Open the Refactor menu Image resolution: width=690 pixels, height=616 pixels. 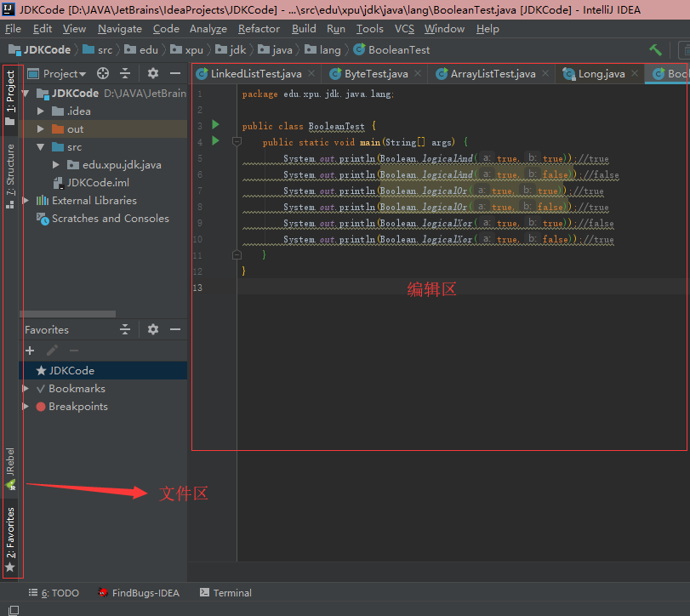click(x=259, y=29)
